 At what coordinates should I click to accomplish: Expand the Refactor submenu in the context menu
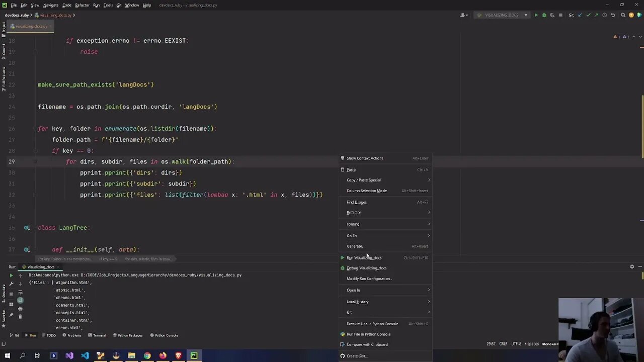[x=385, y=213]
